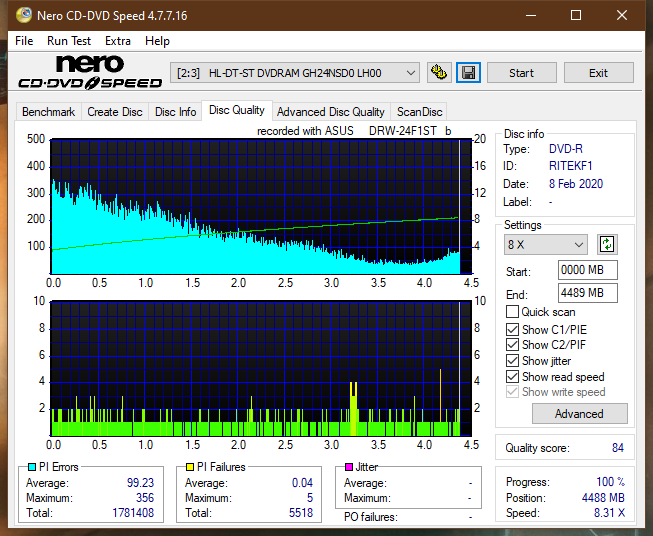Switch to the Create Disc tab

click(115, 112)
